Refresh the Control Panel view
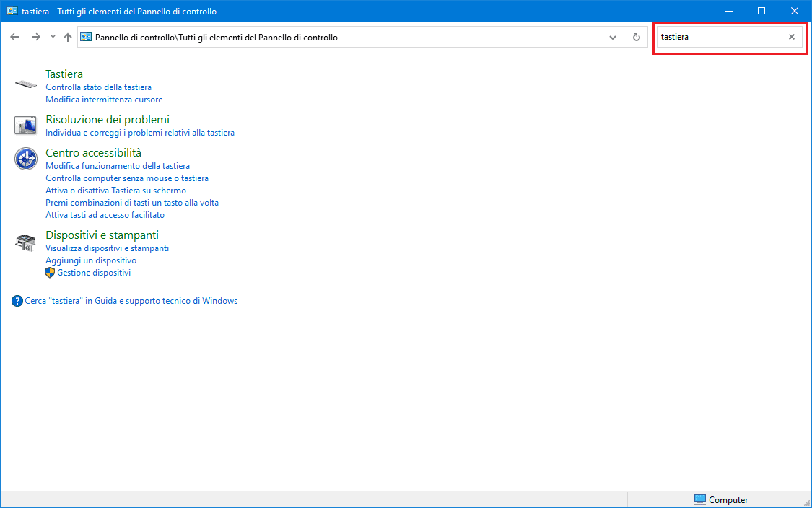812x508 pixels. (636, 38)
